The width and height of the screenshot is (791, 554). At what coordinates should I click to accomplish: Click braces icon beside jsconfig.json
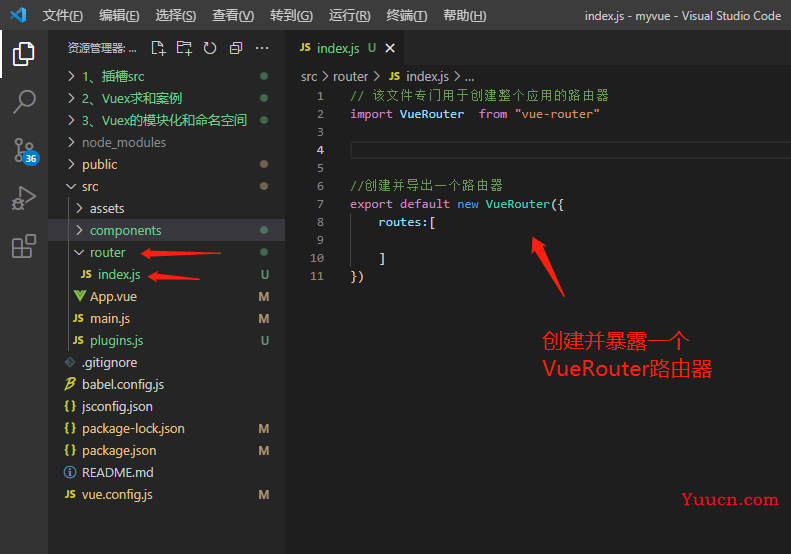[x=70, y=406]
